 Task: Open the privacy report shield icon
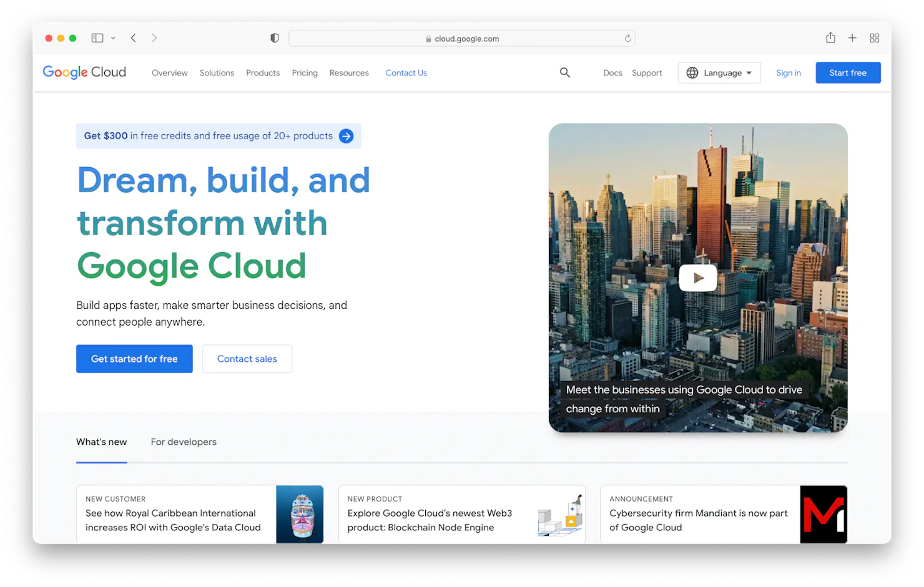(275, 38)
